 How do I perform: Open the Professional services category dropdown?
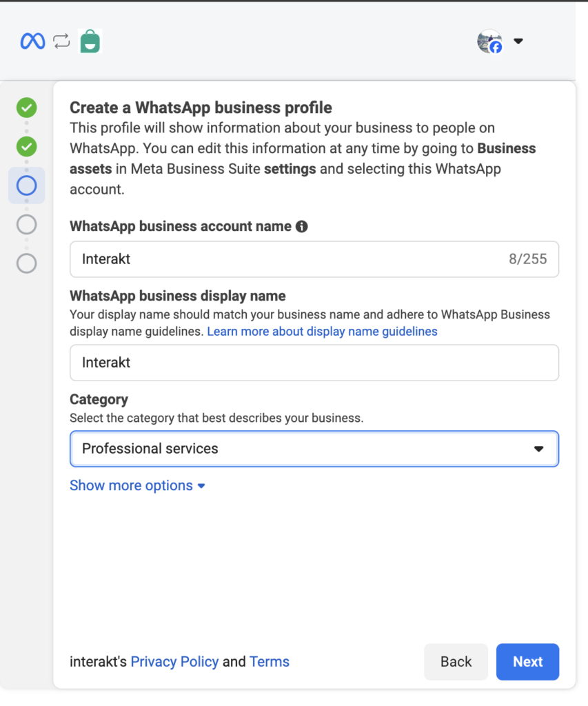(314, 449)
